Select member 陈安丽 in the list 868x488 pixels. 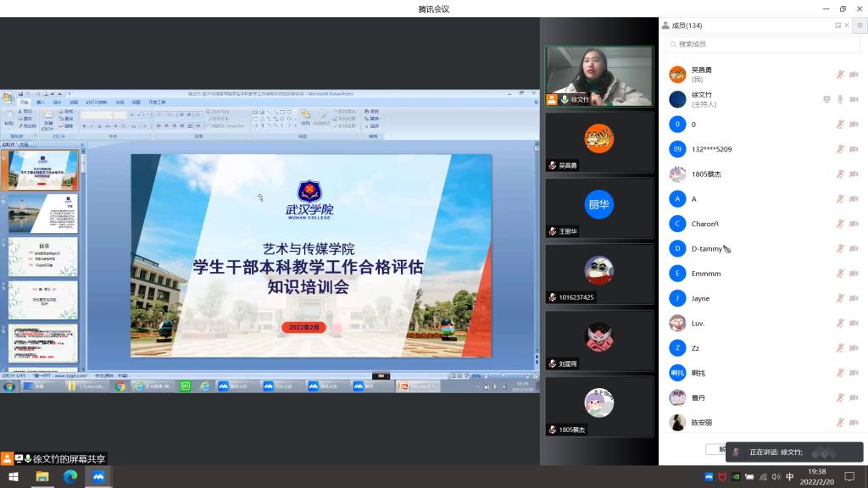coord(764,422)
